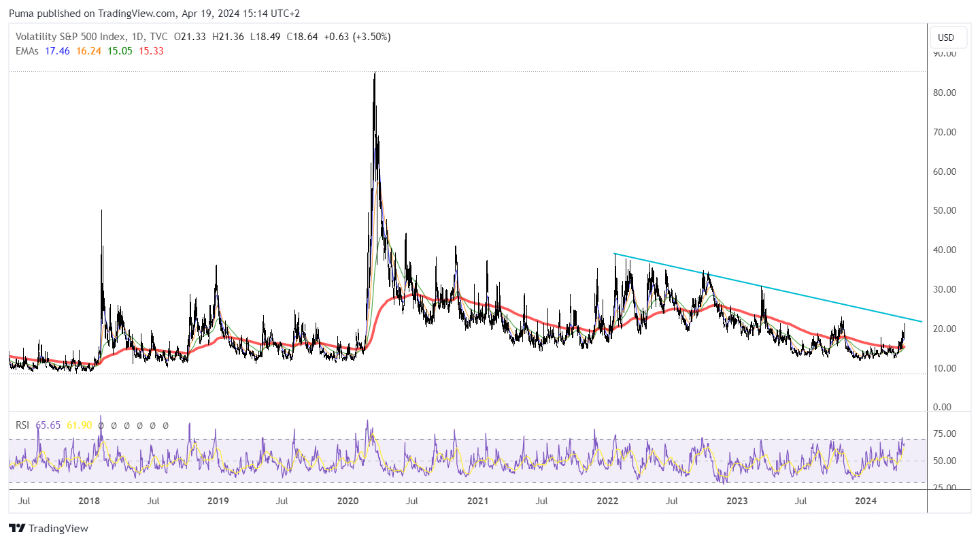Select the orange EMA value 16.24
Screen dimensions: 980x543
click(88, 50)
